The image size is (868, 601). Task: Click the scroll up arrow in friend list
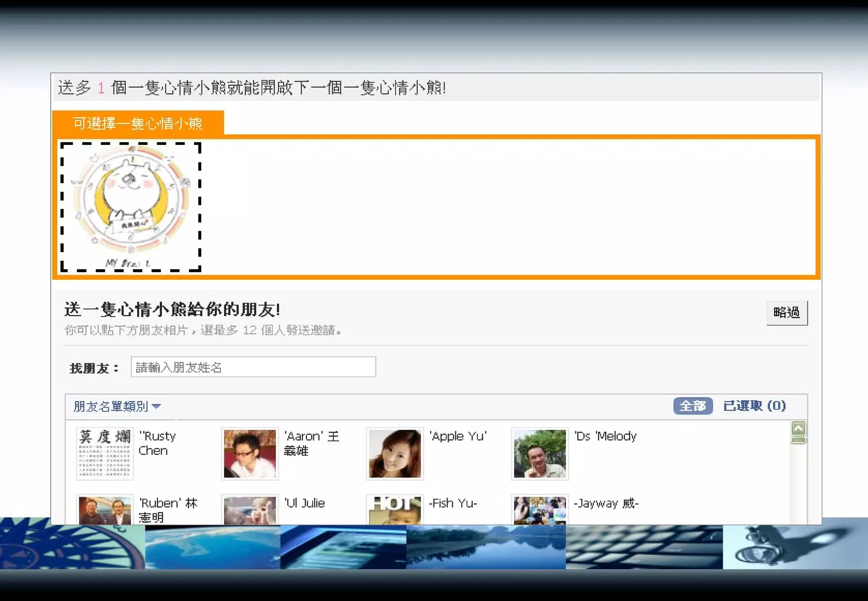click(x=798, y=428)
